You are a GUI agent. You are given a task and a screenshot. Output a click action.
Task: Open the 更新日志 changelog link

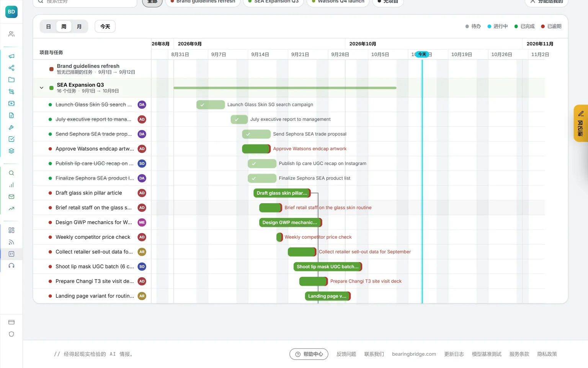tap(454, 354)
